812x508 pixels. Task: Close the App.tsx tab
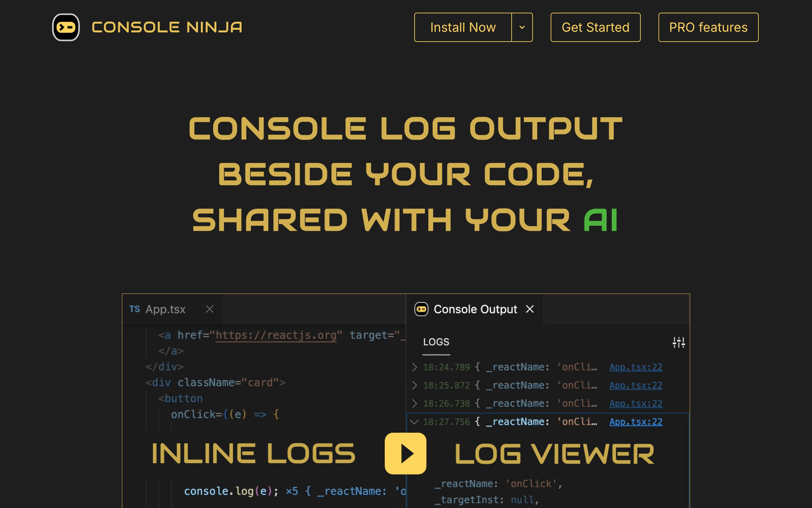pos(210,309)
